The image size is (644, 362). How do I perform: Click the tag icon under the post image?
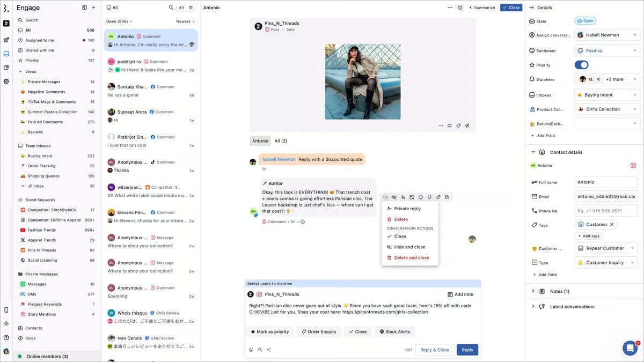click(x=458, y=125)
